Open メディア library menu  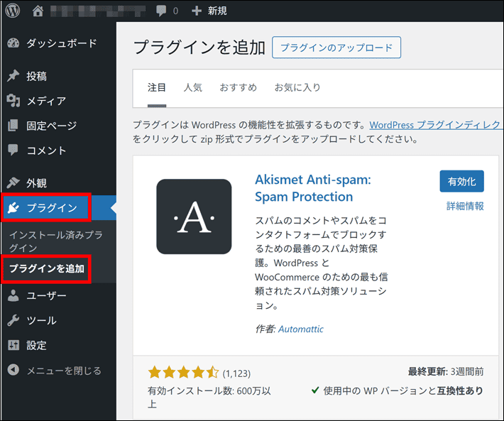click(46, 101)
